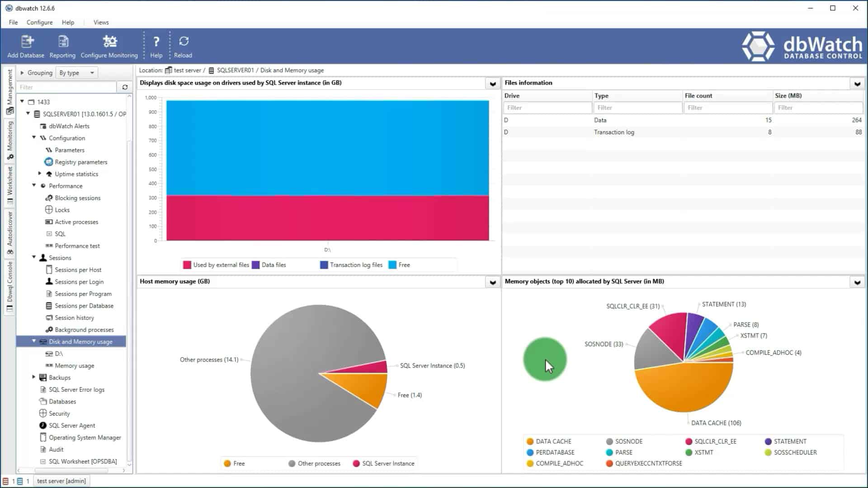Image resolution: width=868 pixels, height=488 pixels.
Task: Collapse the 1433 tree node
Action: (22, 102)
